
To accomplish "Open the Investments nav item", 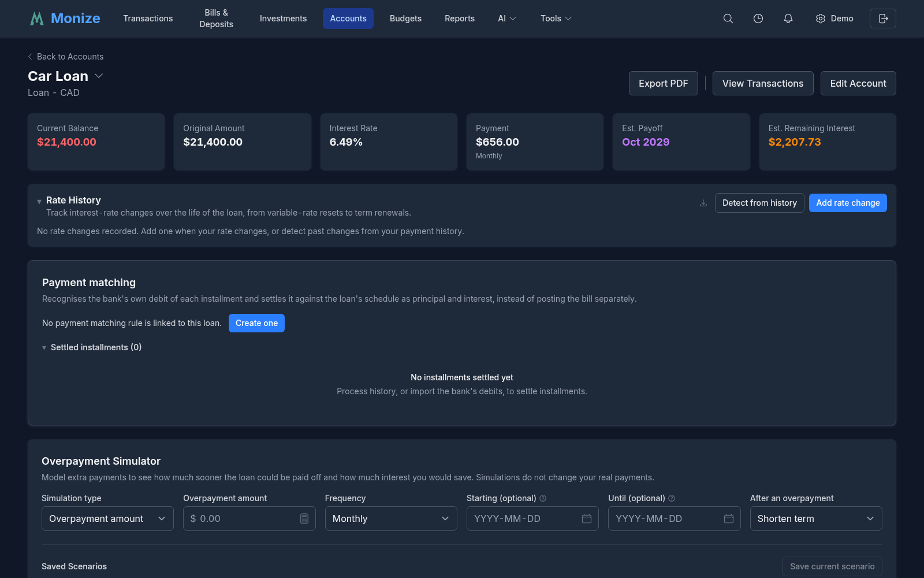I will click(283, 18).
